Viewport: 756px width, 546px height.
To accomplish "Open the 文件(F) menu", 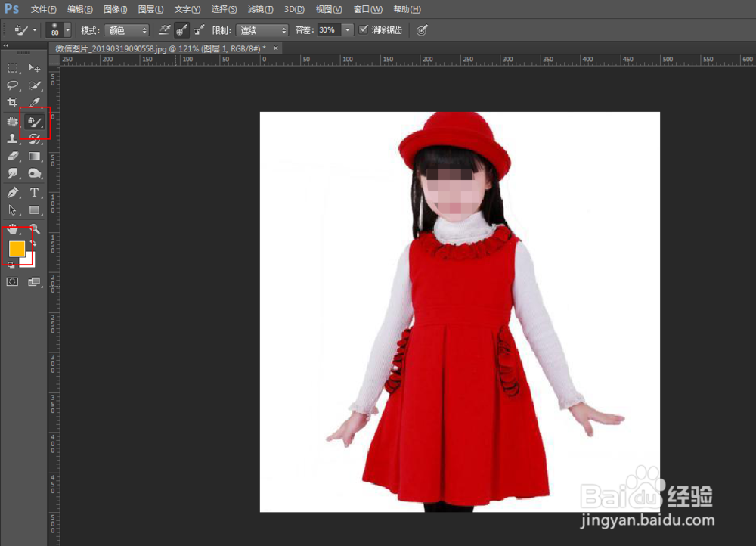I will click(43, 9).
